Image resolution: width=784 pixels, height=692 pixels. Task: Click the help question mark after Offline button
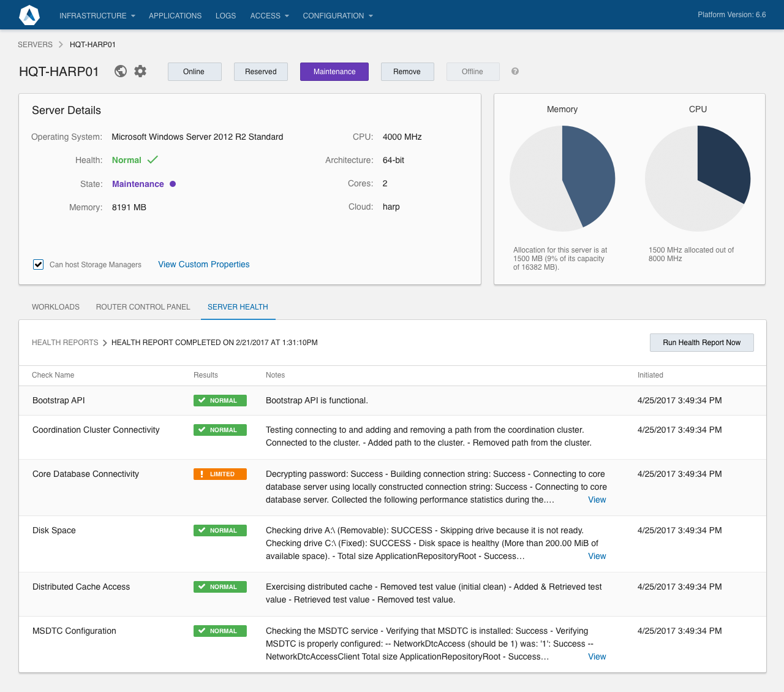(514, 72)
